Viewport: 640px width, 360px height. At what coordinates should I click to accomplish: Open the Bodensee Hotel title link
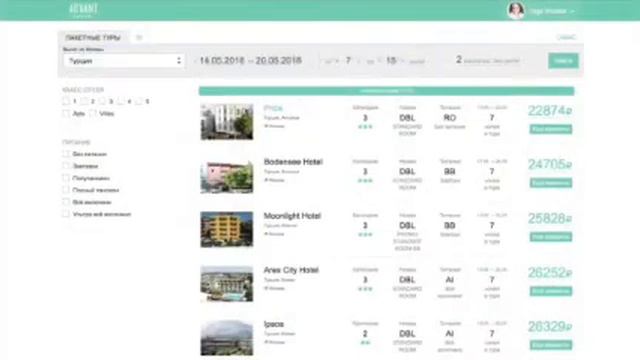293,162
